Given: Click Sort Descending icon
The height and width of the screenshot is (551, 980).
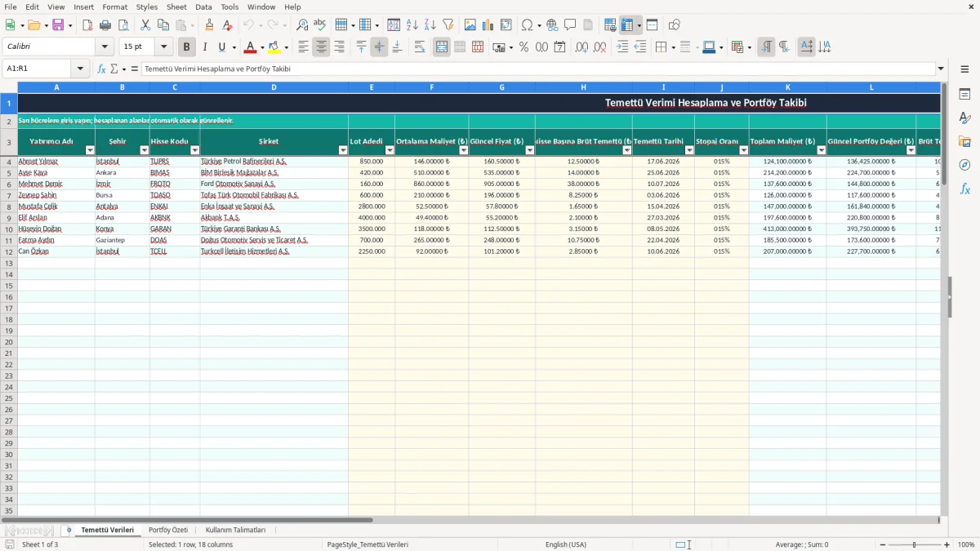Looking at the screenshot, I should point(430,25).
